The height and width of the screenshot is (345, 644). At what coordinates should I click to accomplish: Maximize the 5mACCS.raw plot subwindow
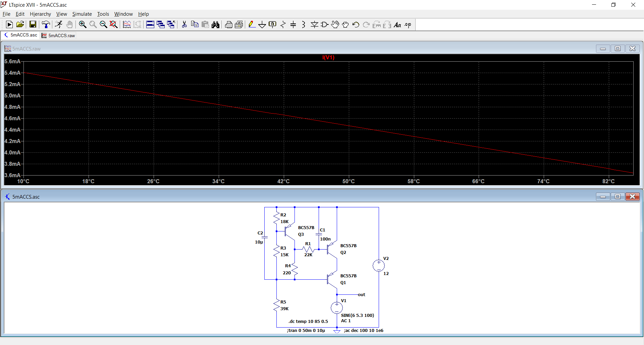[x=618, y=49]
